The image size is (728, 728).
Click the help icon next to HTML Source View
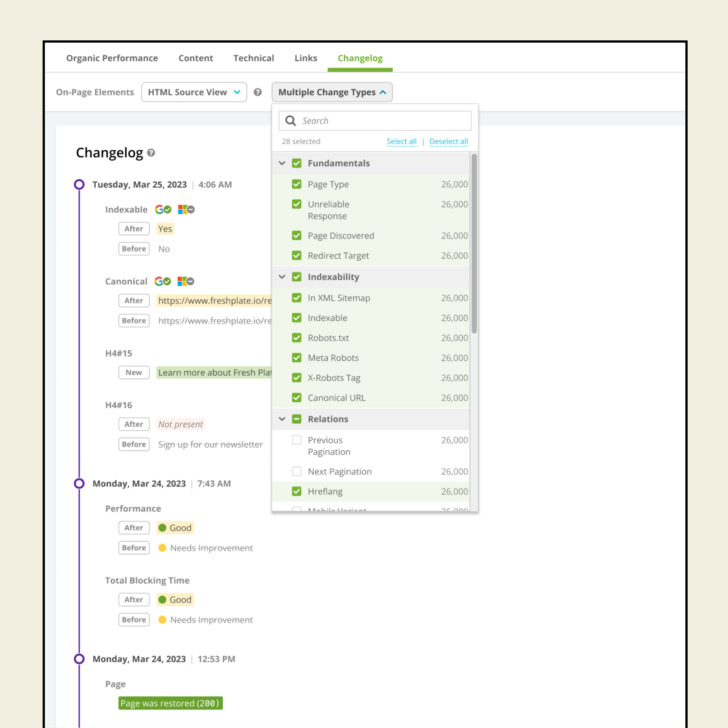click(257, 92)
